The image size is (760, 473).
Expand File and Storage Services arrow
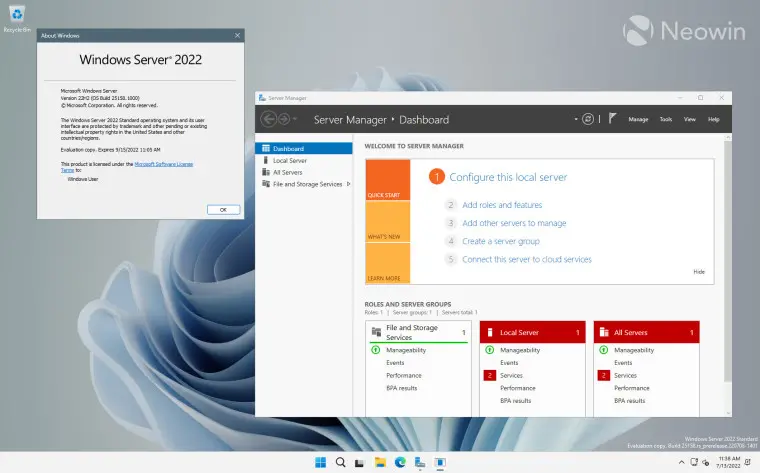tap(347, 184)
